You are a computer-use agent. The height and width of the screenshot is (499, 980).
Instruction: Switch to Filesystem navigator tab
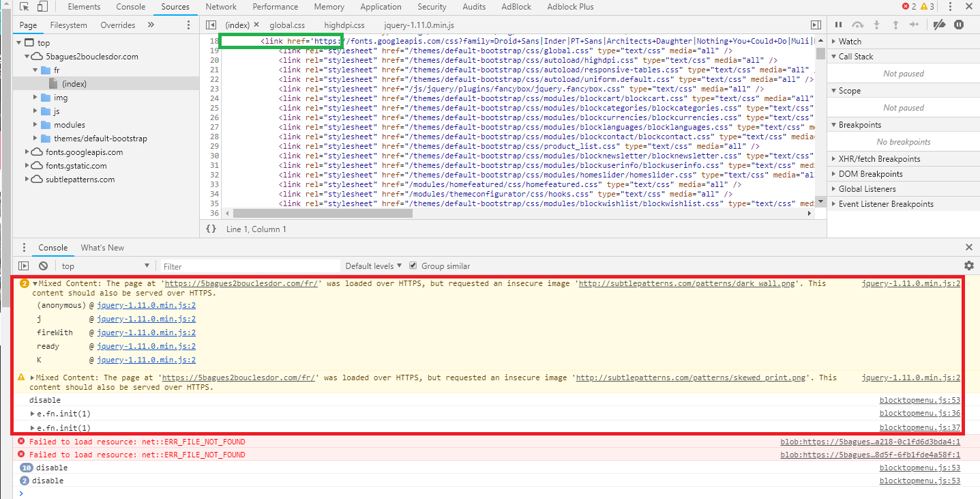pos(69,25)
